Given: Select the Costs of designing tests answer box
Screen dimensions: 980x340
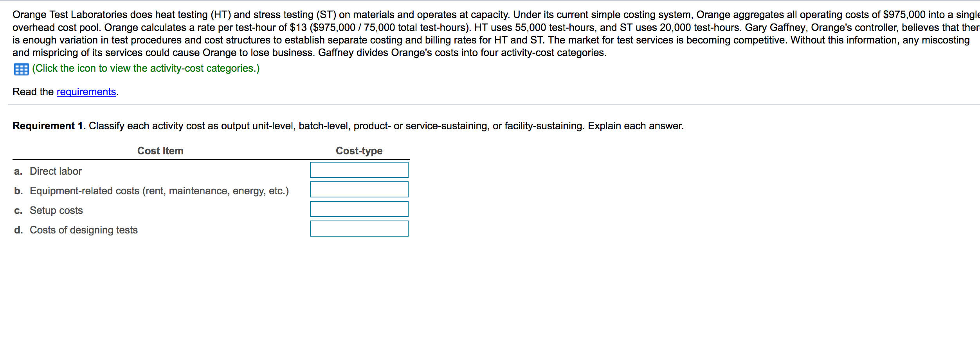Looking at the screenshot, I should click(x=359, y=229).
